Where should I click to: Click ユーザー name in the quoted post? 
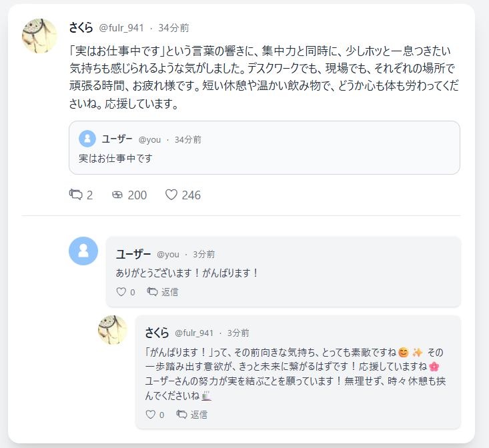[117, 139]
